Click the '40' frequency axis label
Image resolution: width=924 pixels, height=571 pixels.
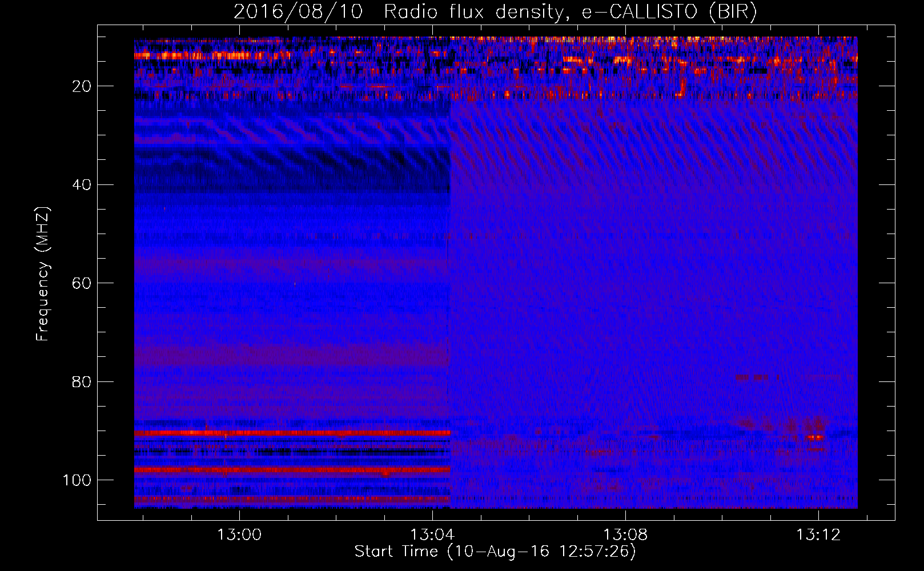(82, 184)
